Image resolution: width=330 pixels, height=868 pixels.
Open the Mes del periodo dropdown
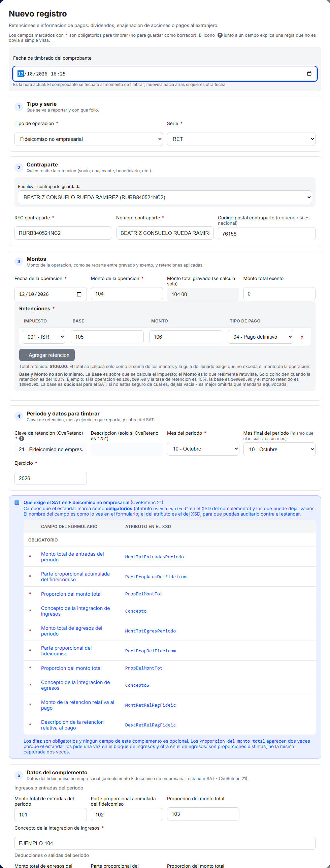point(203,449)
